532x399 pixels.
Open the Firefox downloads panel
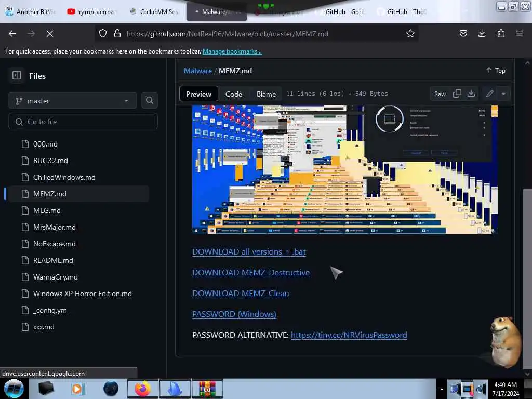[482, 33]
